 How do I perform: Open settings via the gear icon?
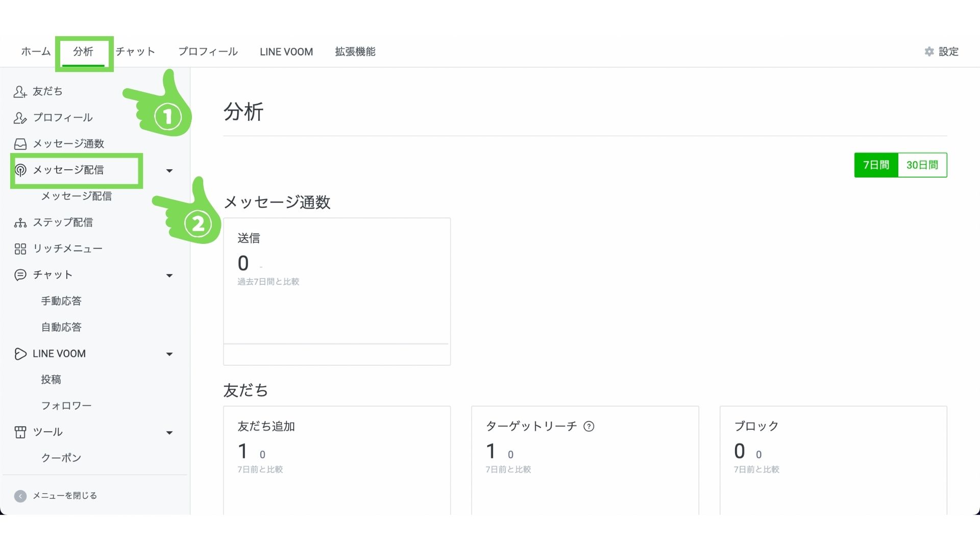(929, 52)
